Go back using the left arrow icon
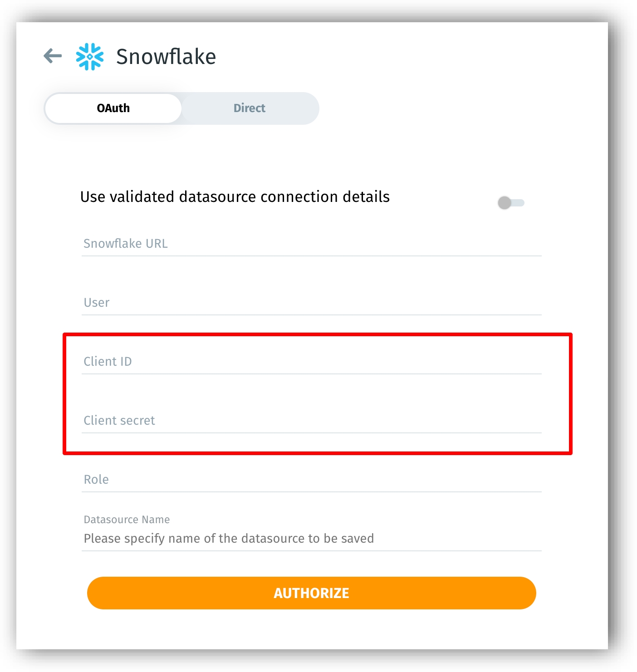637x672 pixels. [x=53, y=56]
